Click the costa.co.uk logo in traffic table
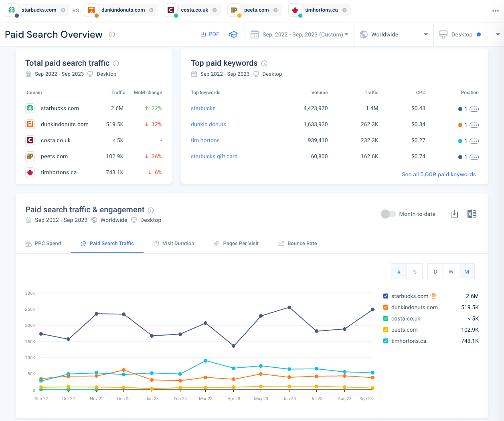504x421 pixels. (x=30, y=140)
